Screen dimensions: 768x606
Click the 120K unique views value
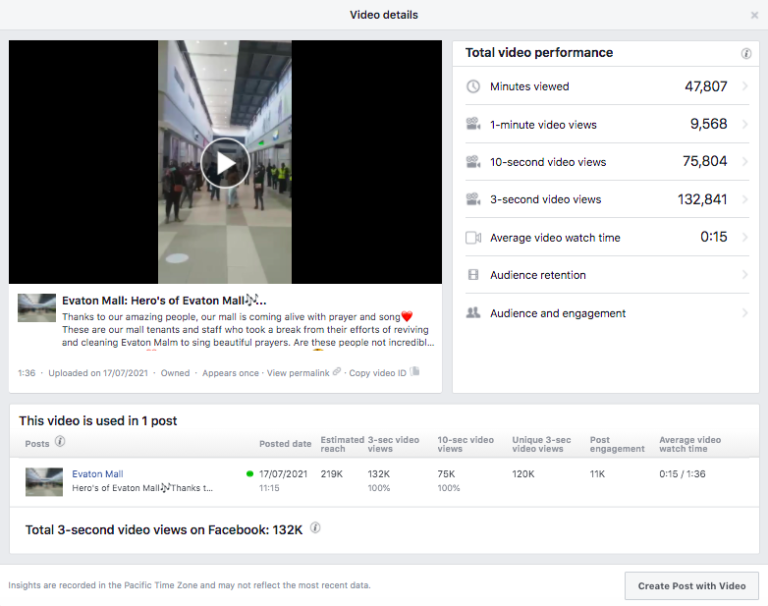pos(523,474)
